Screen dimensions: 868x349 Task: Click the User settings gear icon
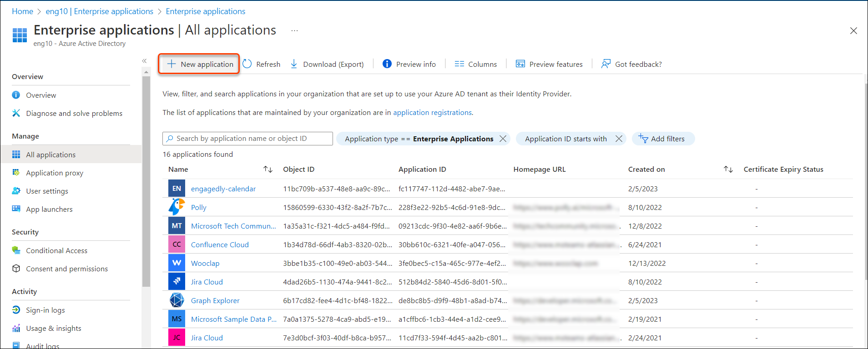click(16, 191)
